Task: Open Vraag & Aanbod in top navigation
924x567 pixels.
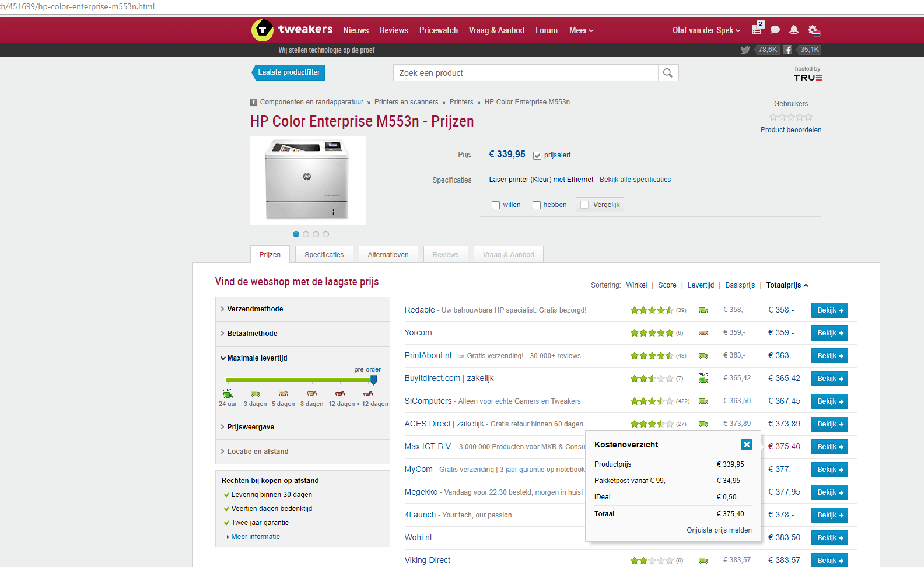Action: [496, 30]
